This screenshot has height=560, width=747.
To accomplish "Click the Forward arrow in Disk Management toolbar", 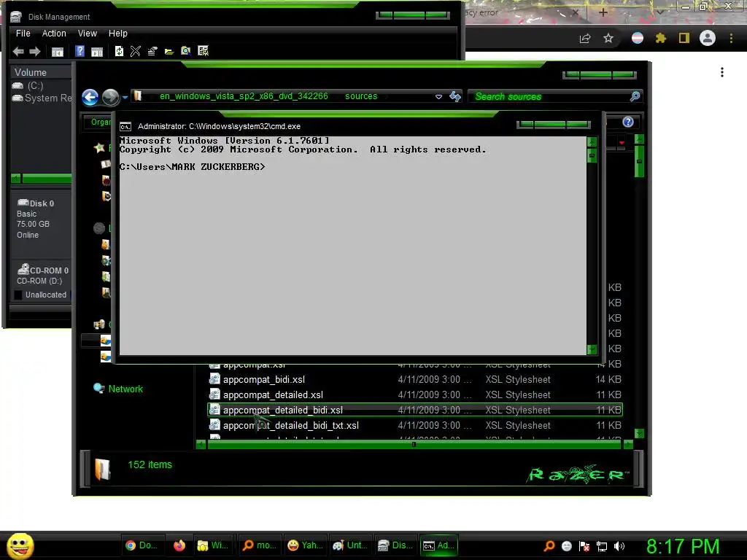I will [35, 51].
